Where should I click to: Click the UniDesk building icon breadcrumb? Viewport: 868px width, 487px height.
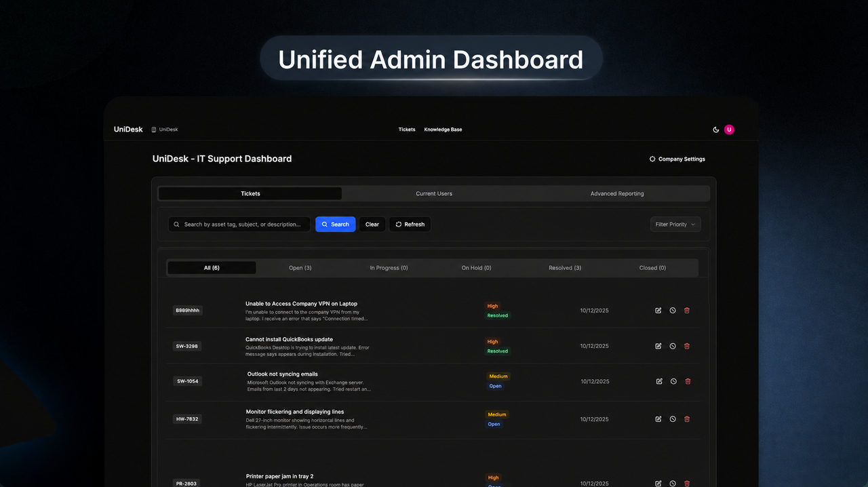coord(154,130)
